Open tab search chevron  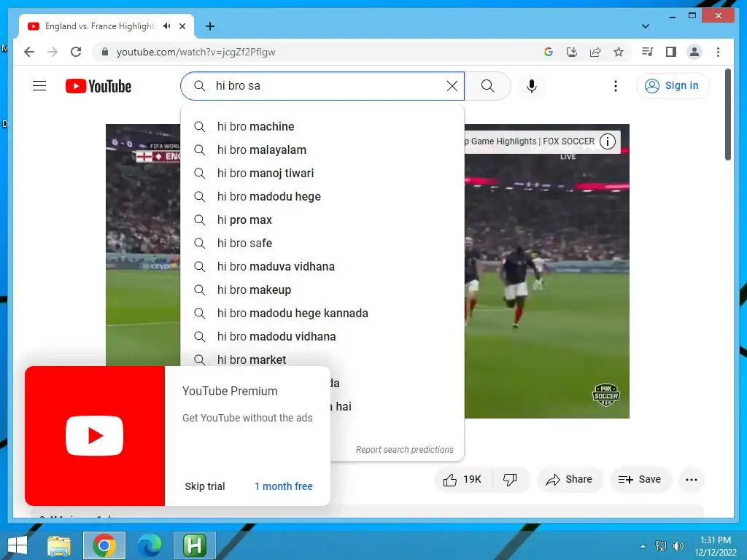point(645,26)
